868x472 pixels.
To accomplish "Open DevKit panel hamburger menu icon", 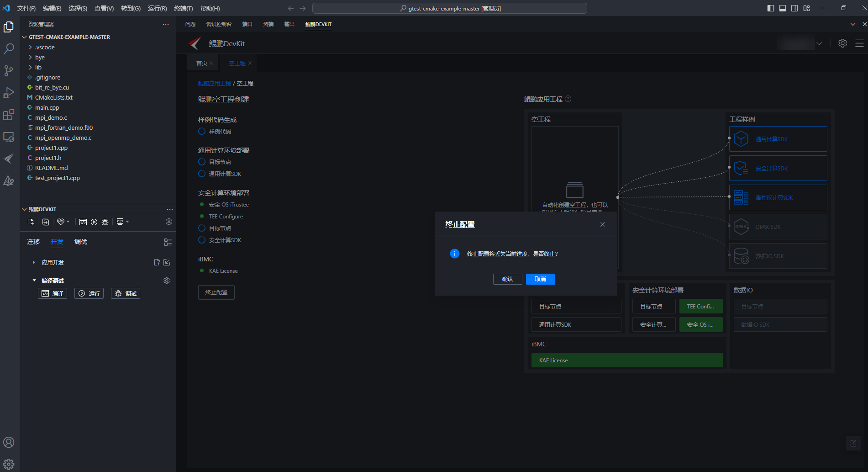I will pos(859,43).
